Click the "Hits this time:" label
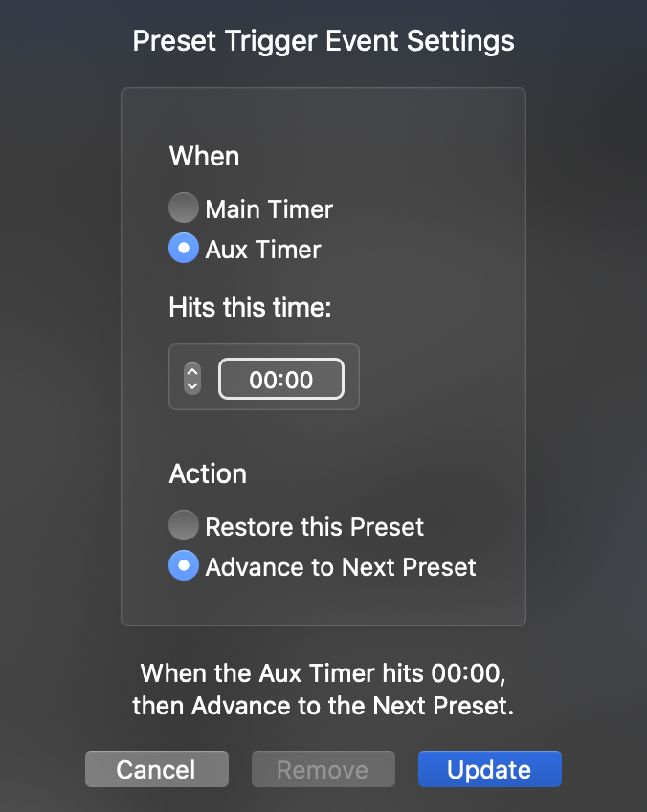The image size is (647, 812). coord(250,307)
